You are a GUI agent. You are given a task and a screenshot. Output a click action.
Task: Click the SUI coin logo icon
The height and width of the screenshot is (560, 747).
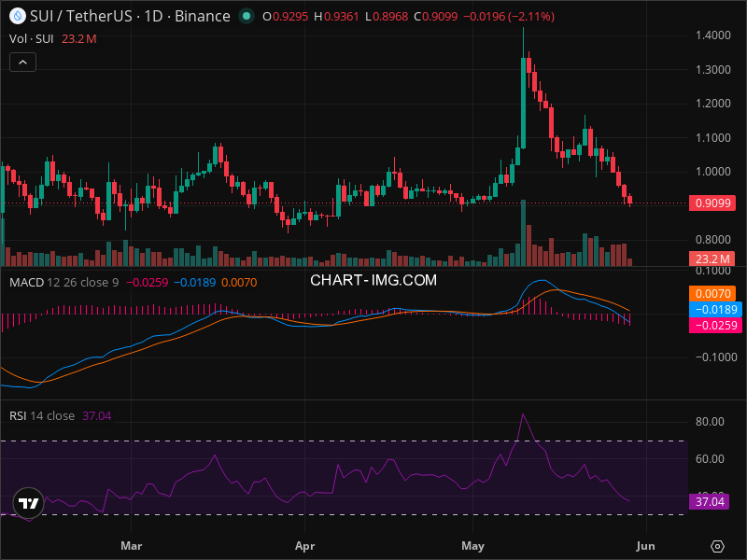pos(18,16)
